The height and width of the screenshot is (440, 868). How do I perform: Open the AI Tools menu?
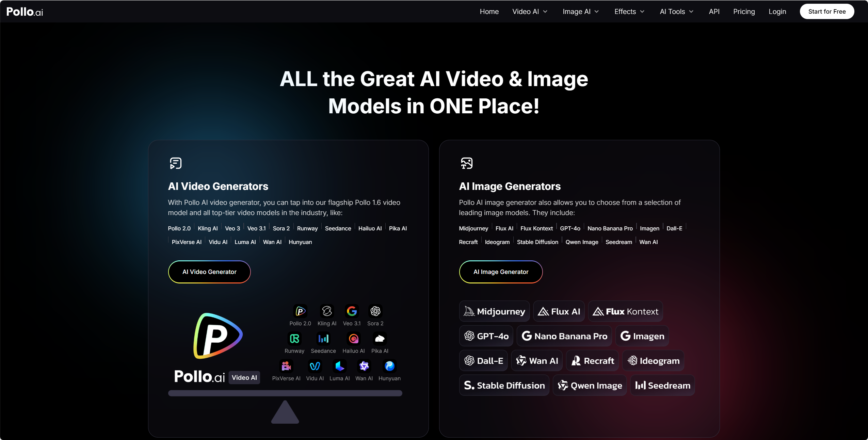click(677, 12)
